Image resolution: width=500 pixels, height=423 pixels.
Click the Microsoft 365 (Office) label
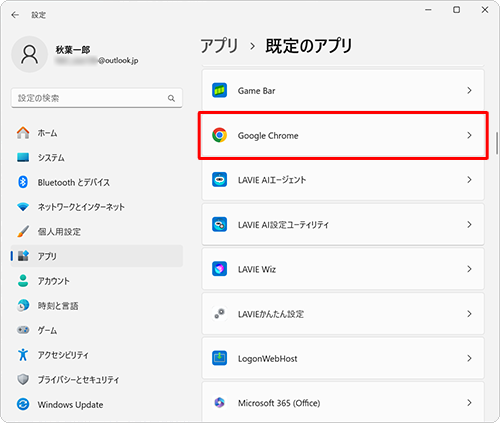279,403
